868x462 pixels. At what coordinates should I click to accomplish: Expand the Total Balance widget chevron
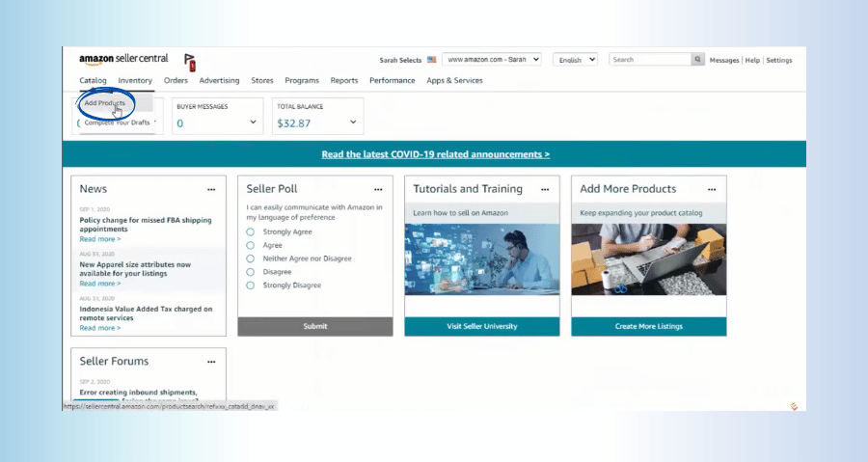click(x=353, y=122)
